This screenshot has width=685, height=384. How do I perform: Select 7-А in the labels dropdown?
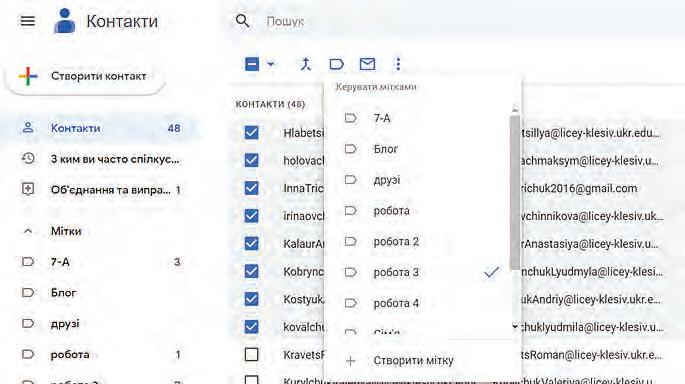click(418, 118)
